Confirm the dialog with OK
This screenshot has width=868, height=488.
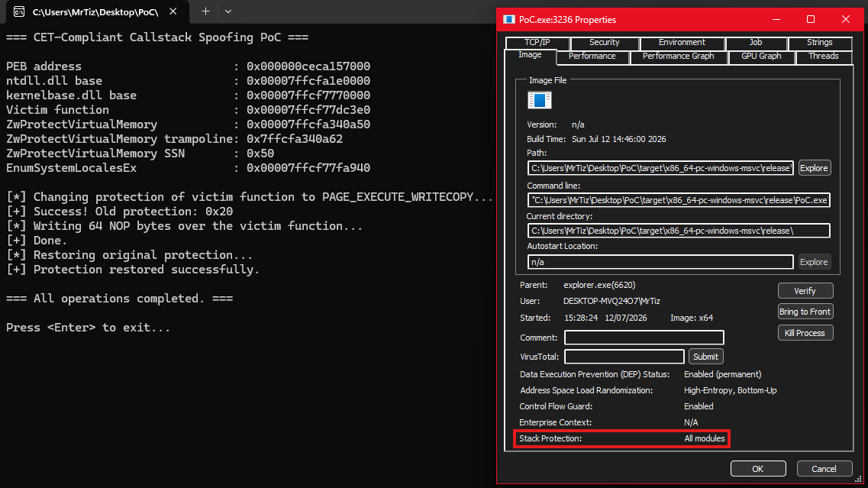758,469
